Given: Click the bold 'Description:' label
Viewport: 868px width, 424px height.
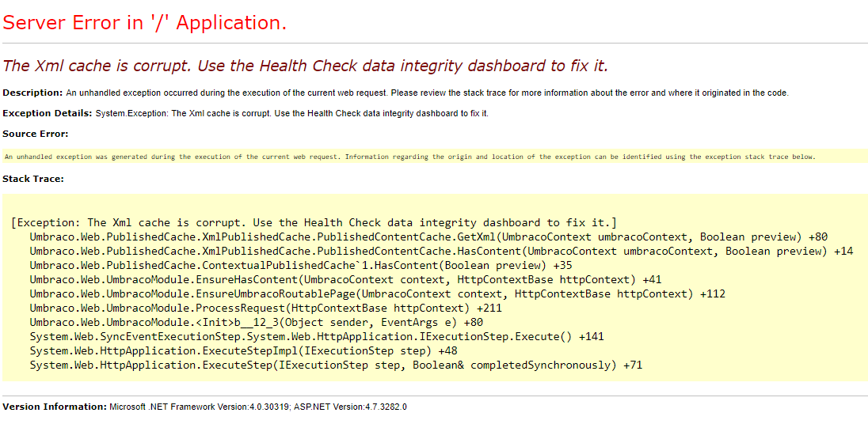Looking at the screenshot, I should (x=32, y=93).
